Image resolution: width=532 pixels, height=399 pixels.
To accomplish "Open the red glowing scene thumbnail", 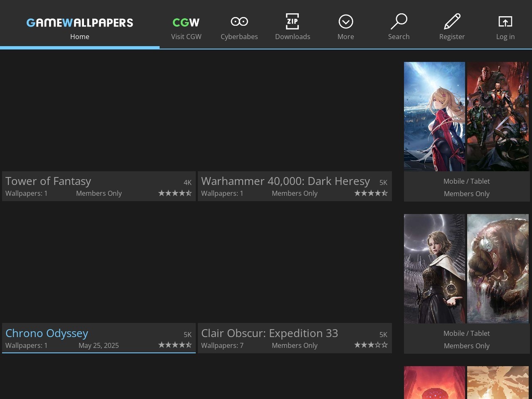I will [434, 382].
